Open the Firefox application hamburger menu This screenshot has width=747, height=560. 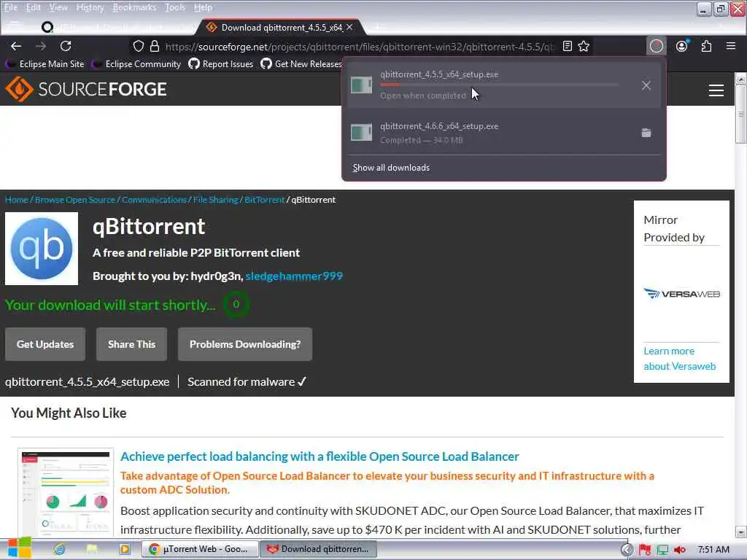pyautogui.click(x=731, y=46)
